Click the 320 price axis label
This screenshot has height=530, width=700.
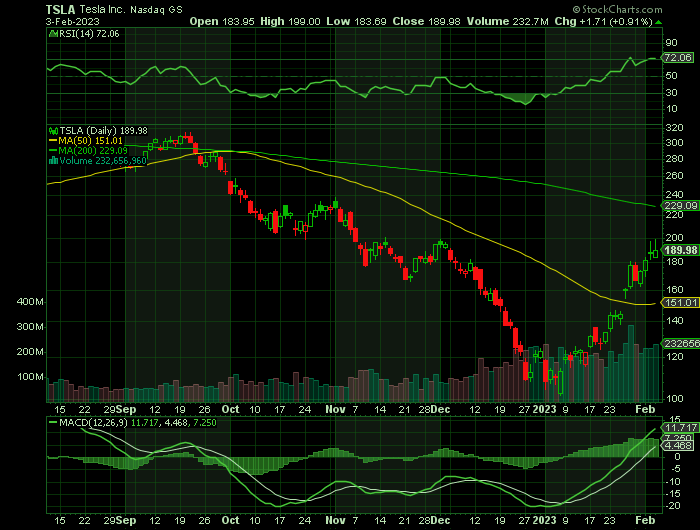tap(674, 128)
